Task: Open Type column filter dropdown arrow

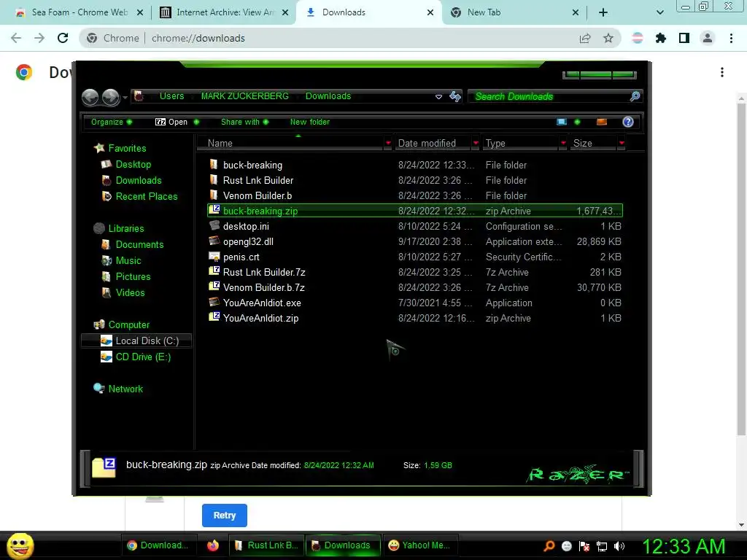Action: (x=563, y=144)
